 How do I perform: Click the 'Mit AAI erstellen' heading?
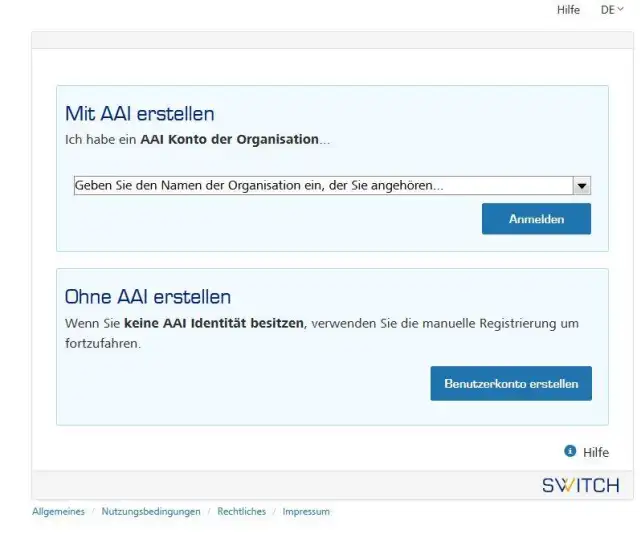[140, 114]
